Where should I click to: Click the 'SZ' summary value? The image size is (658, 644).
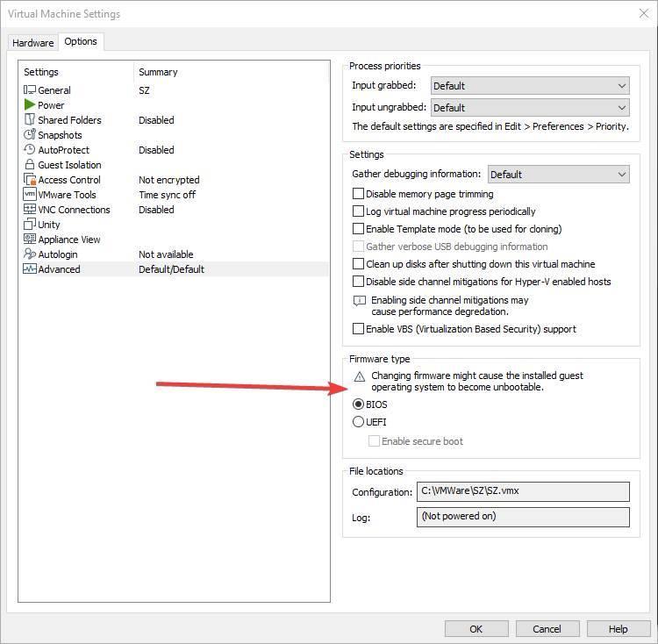(144, 90)
